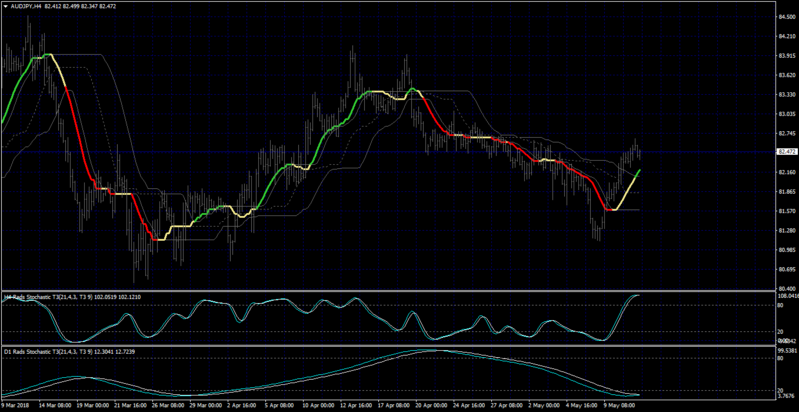The image size is (799, 412).
Task: Click the 81.865 price axis label
Action: 787,192
